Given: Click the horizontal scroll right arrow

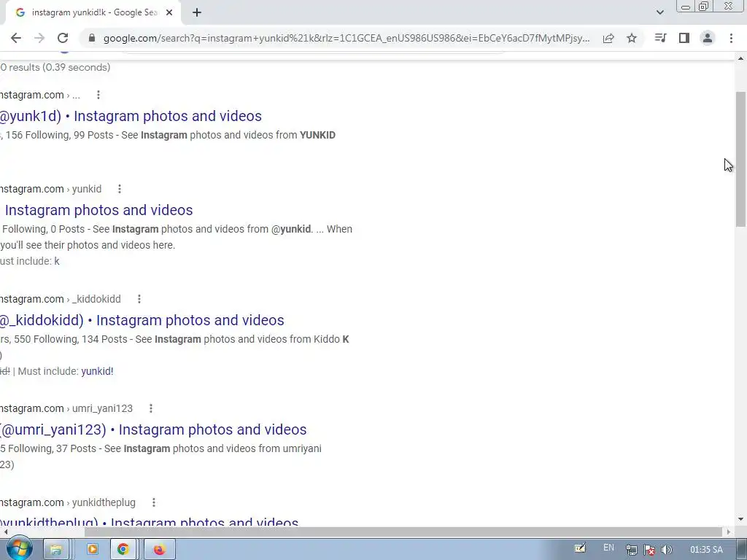Looking at the screenshot, I should point(729,532).
